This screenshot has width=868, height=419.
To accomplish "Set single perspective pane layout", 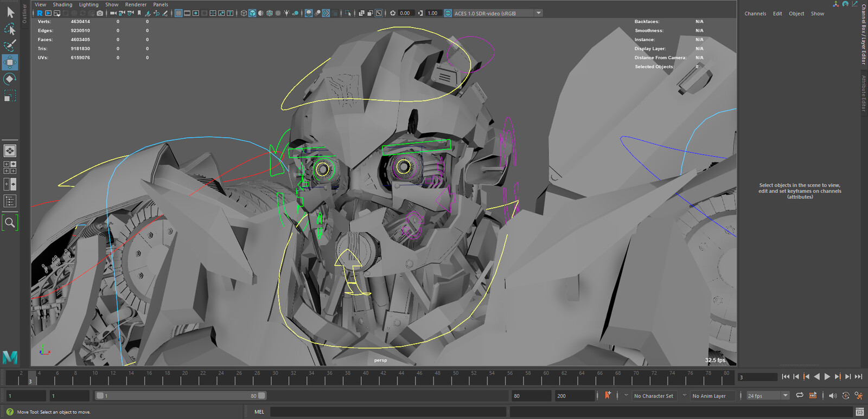I will point(10,151).
